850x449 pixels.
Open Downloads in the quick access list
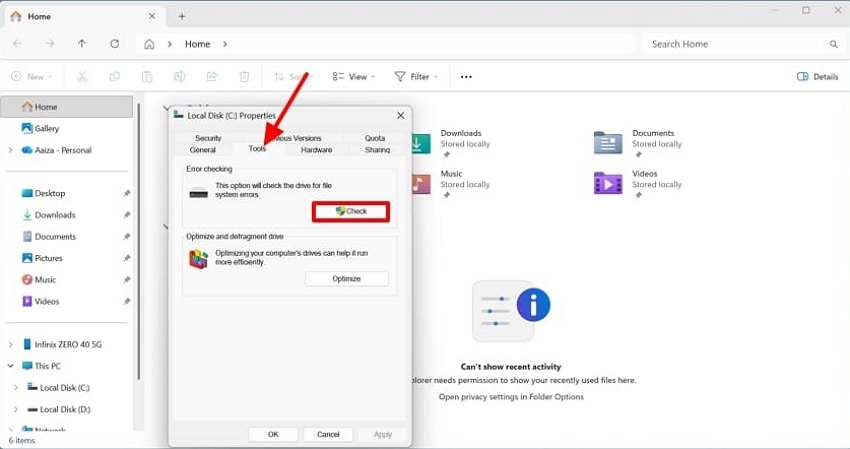[48, 215]
